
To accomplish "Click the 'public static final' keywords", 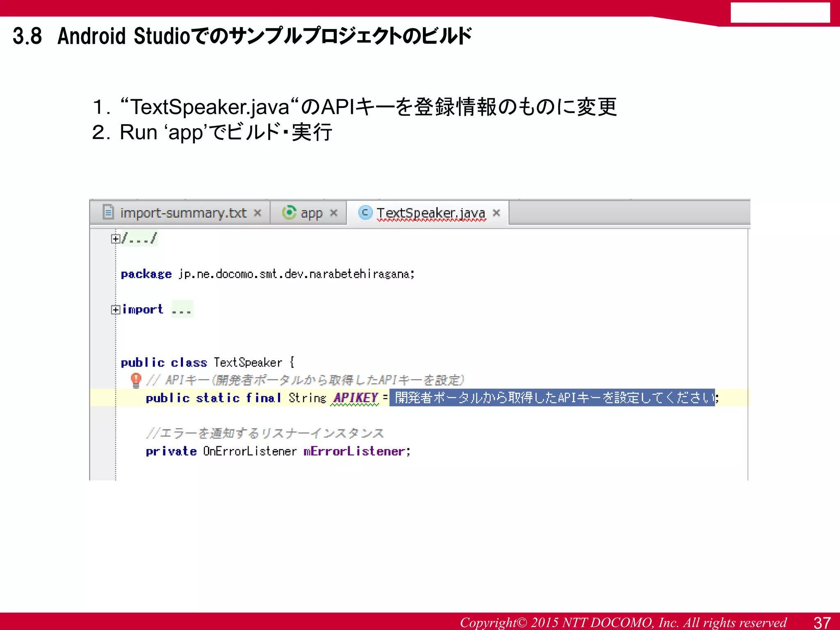I will coord(214,398).
